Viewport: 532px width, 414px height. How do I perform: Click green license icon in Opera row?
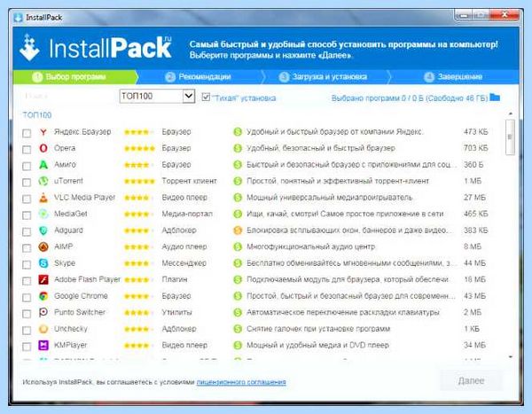pyautogui.click(x=238, y=148)
